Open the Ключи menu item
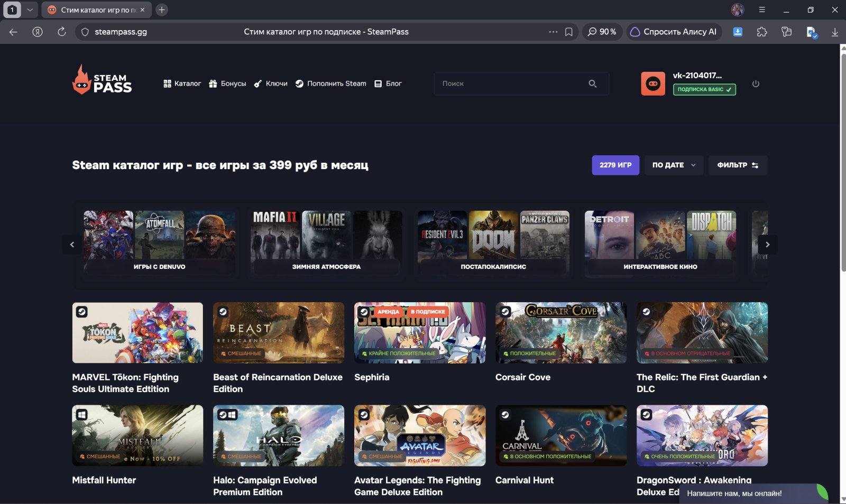Image resolution: width=846 pixels, height=504 pixels. pos(271,83)
